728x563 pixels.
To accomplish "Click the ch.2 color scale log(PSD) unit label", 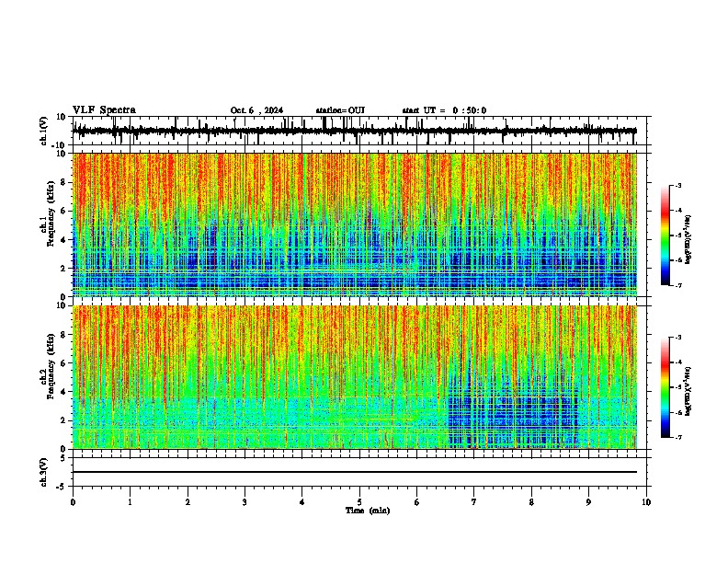I will click(688, 392).
